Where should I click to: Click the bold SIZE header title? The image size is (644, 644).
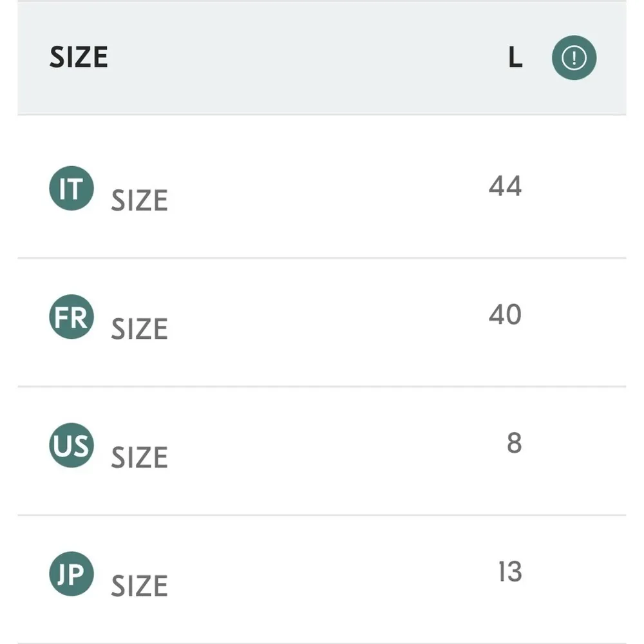(79, 58)
